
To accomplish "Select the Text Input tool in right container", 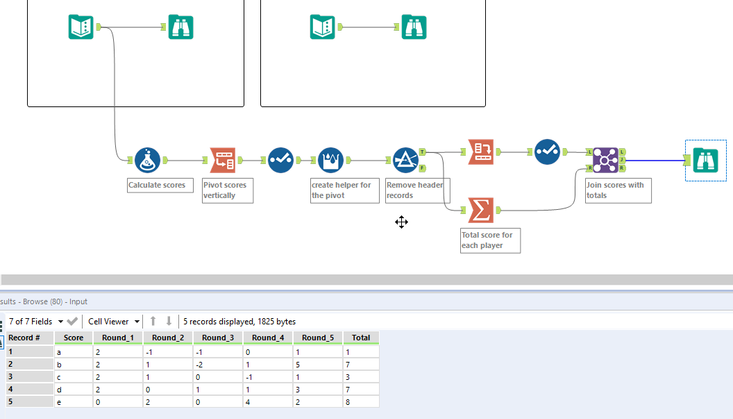I will click(322, 27).
